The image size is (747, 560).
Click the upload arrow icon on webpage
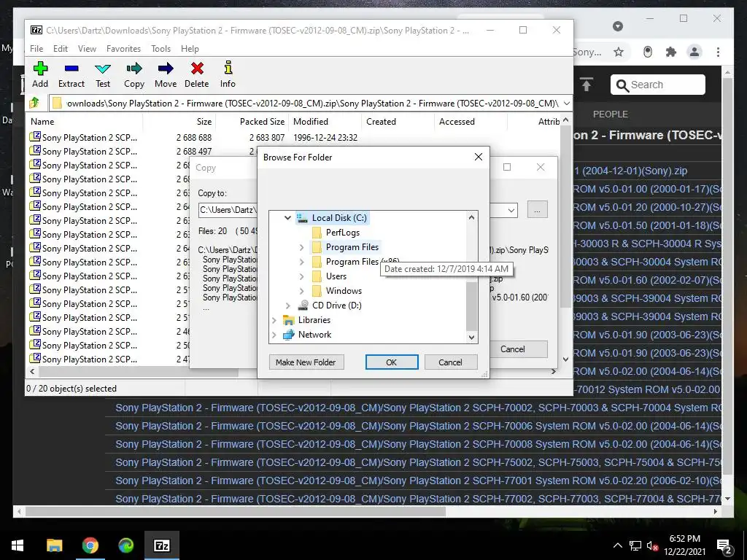click(587, 85)
